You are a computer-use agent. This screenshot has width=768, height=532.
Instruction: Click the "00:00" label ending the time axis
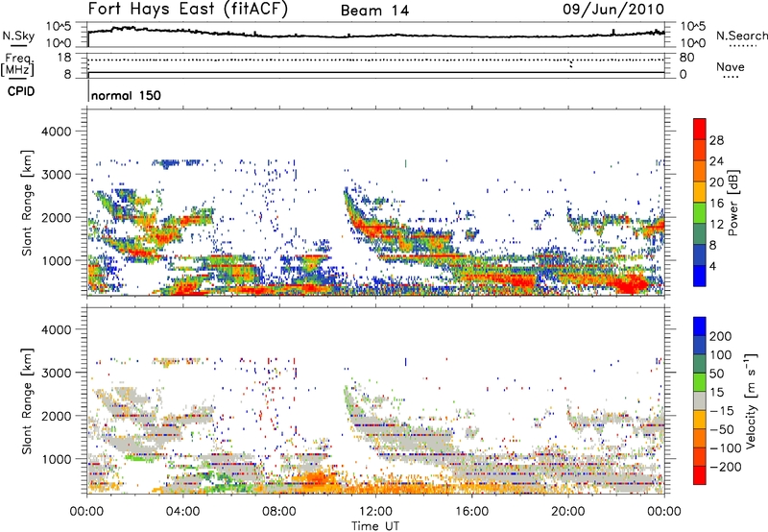click(664, 512)
